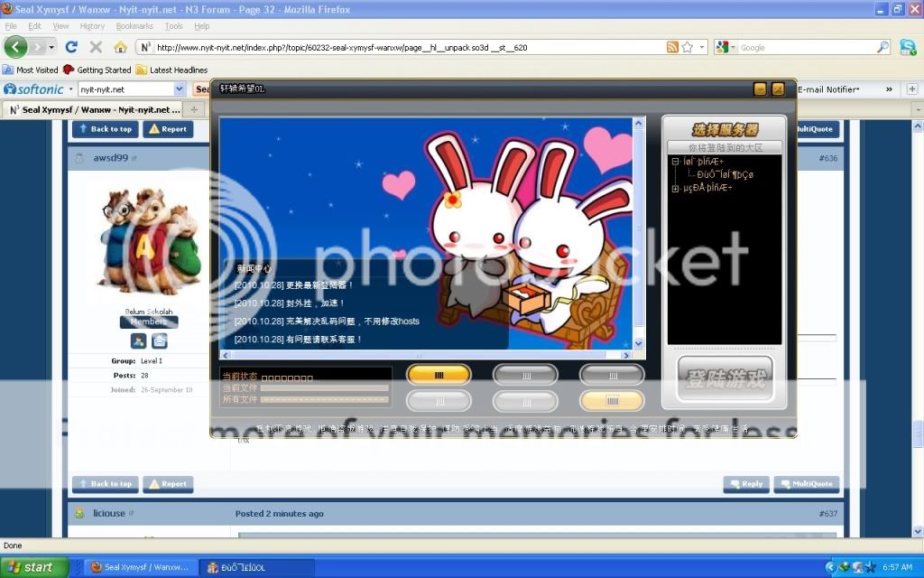This screenshot has height=578, width=924.
Task: Click the Back to top button above awsd99
Action: 106,128
